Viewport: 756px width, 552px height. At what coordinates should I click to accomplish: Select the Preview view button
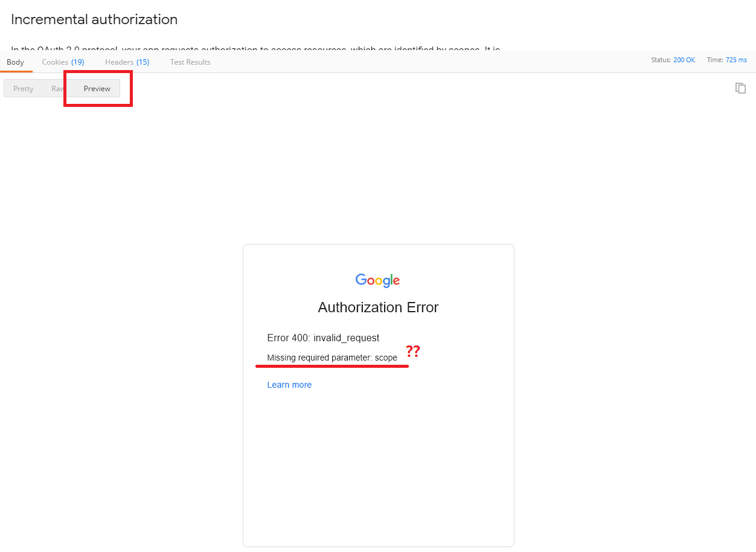[x=97, y=89]
